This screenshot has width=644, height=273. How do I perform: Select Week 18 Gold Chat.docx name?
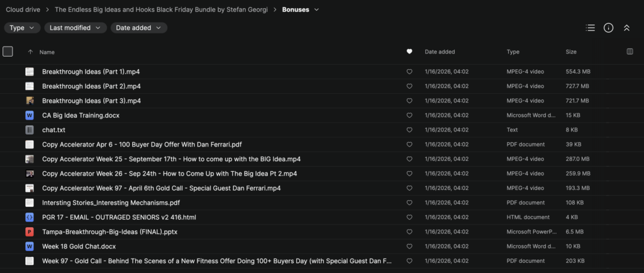coord(79,247)
